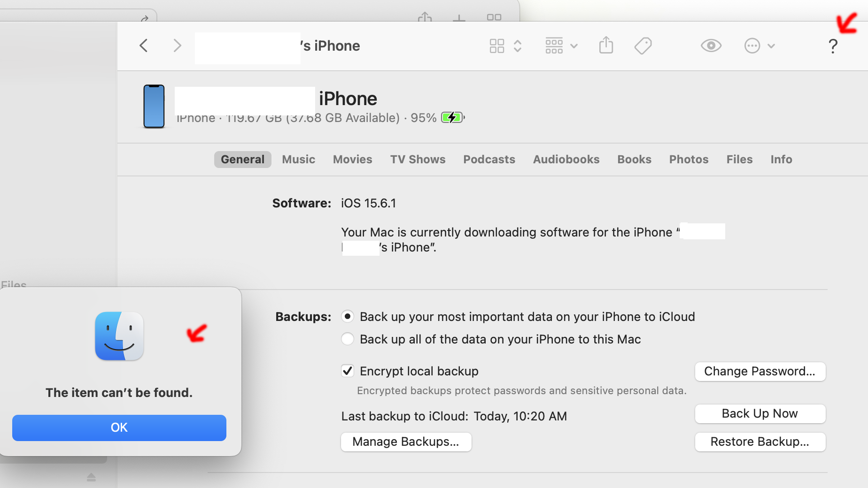Click the Backups: label
The image size is (868, 488).
[303, 317]
